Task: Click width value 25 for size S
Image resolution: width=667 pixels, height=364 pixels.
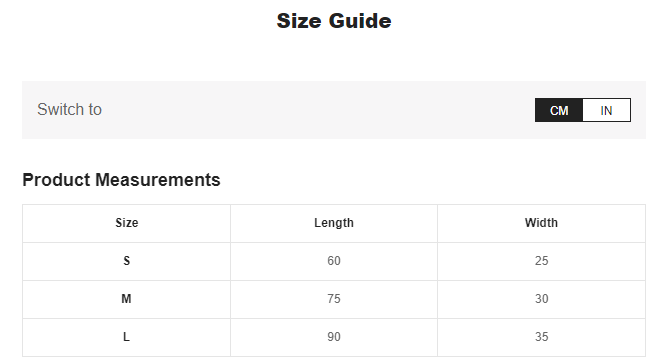Action: (x=542, y=261)
